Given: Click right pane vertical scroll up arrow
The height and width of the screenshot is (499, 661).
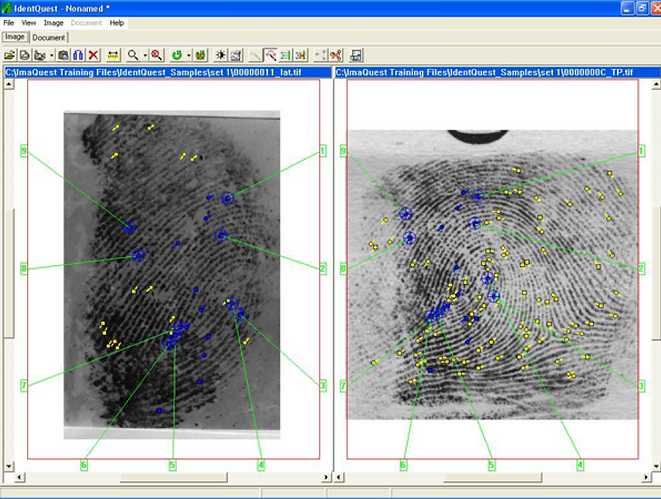Looking at the screenshot, I should 656,84.
